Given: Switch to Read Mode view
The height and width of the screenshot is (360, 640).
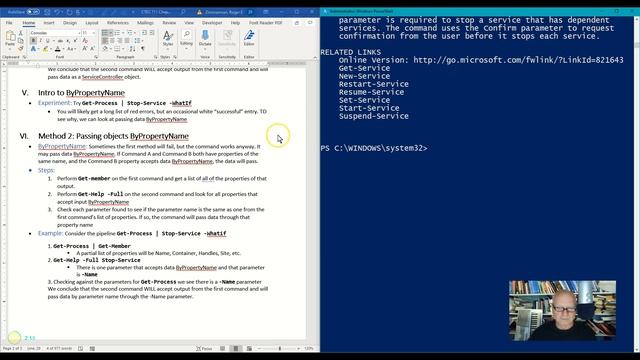Looking at the screenshot, I should point(222,349).
